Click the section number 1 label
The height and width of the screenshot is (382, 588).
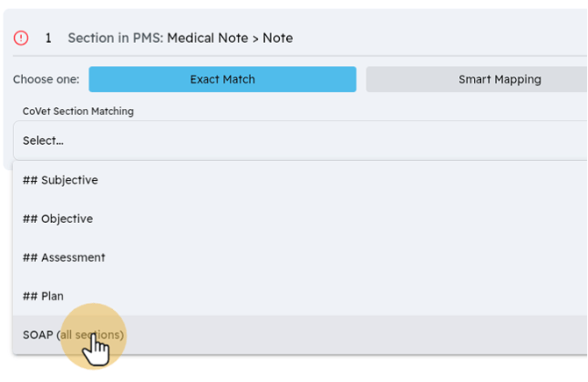click(48, 38)
